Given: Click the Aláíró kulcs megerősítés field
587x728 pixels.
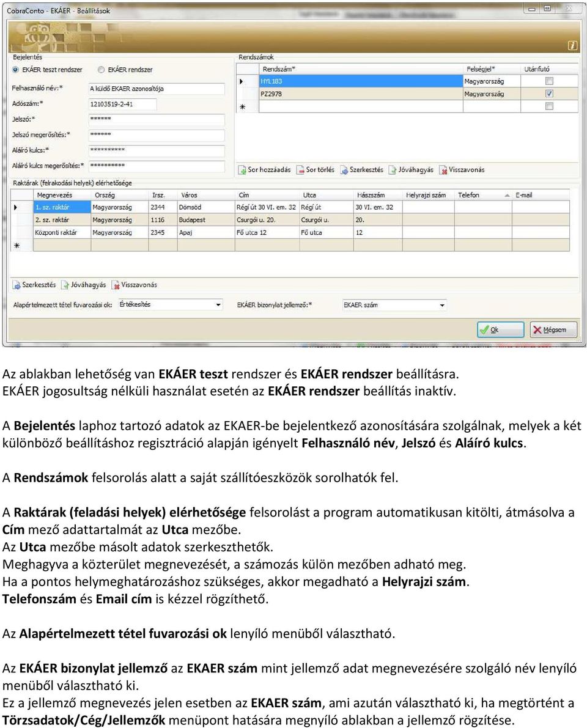Looking at the screenshot, I should [x=157, y=165].
